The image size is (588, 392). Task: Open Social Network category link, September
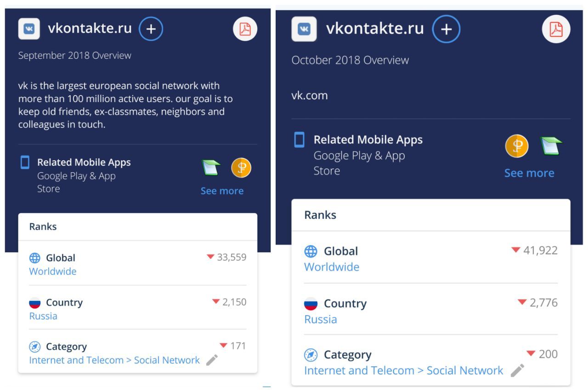click(114, 360)
